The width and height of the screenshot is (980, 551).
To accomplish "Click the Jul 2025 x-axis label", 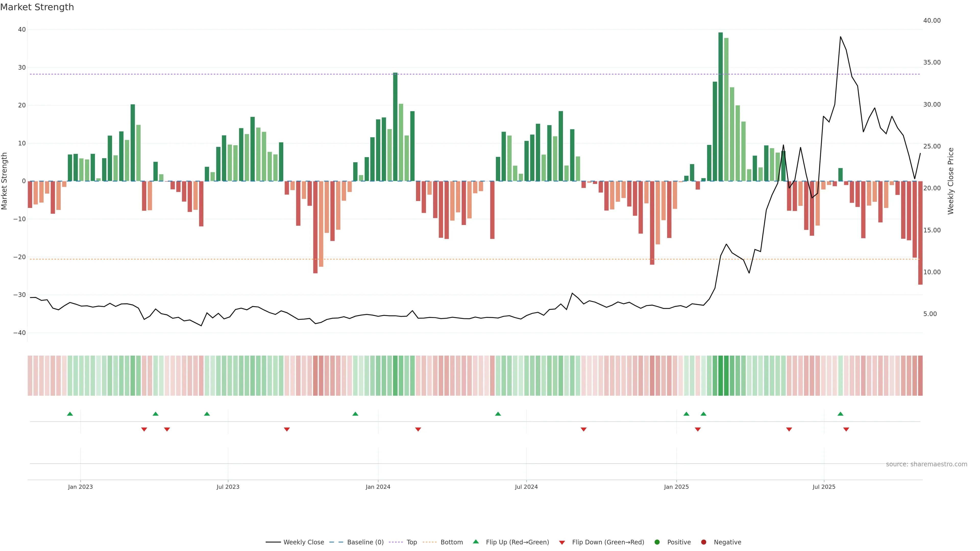I will pyautogui.click(x=824, y=487).
